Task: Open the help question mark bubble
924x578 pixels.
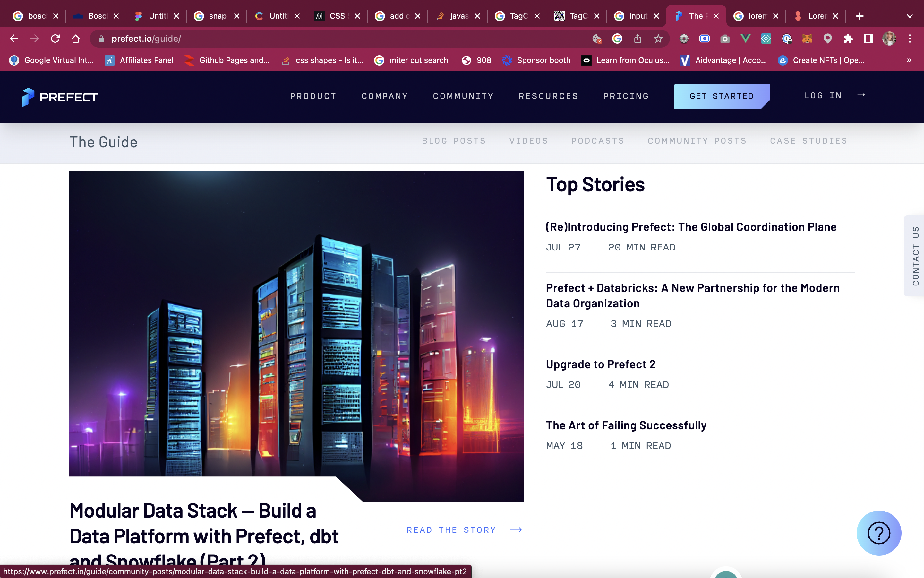Action: [x=879, y=533]
